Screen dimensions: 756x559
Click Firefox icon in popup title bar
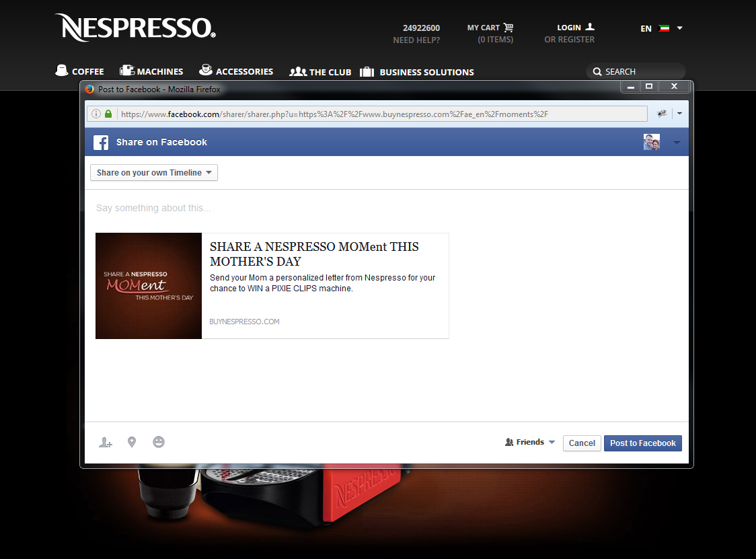89,89
